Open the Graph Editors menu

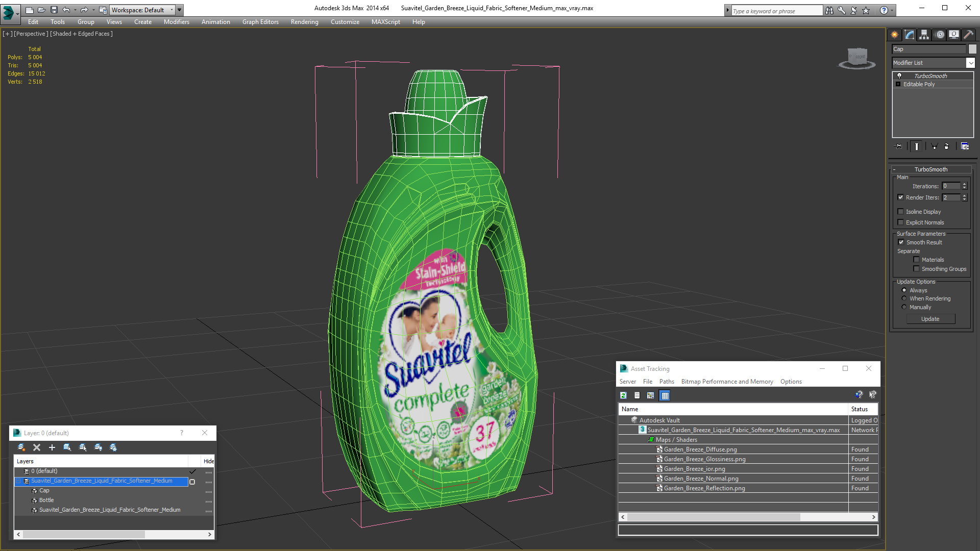(x=260, y=22)
